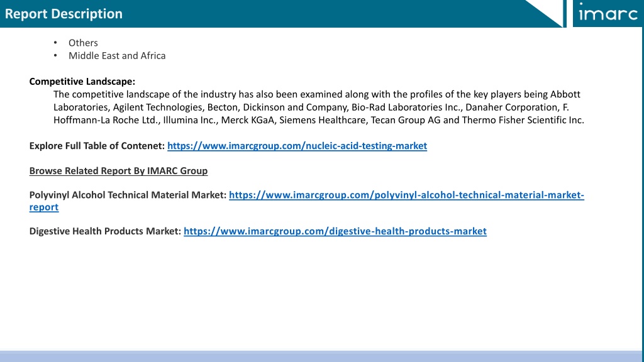644x362 pixels.
Task: Click 'Browse Related Report By IMARC Group' heading
Action: coord(118,171)
